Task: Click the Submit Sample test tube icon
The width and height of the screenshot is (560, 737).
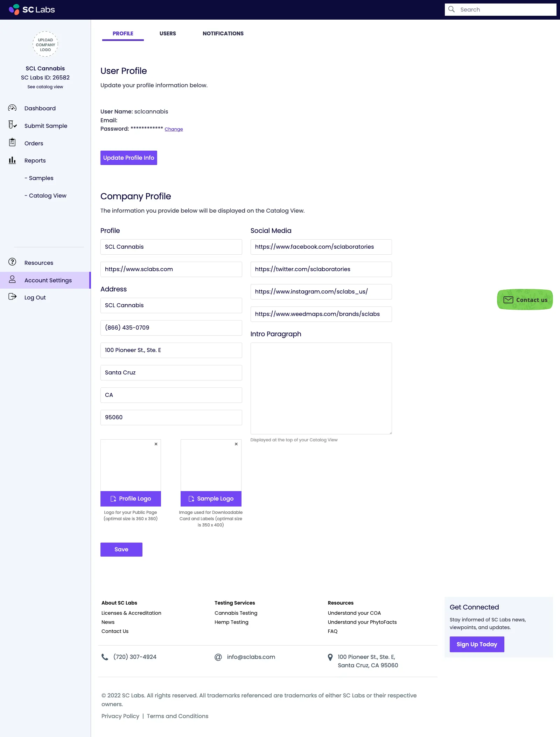Action: click(x=12, y=125)
